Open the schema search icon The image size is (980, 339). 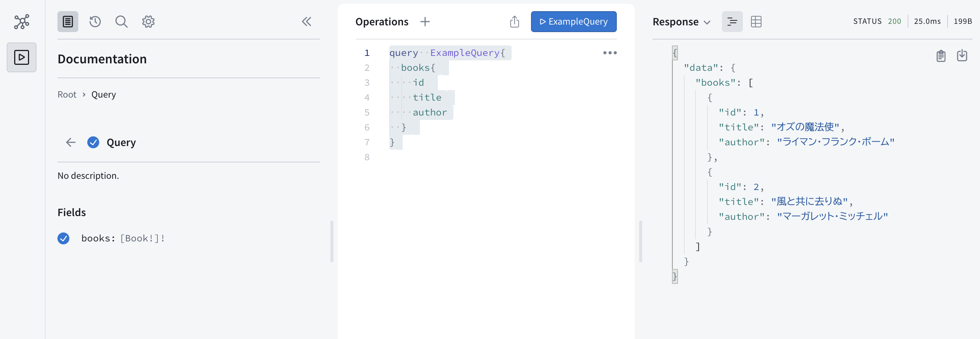pos(121,22)
